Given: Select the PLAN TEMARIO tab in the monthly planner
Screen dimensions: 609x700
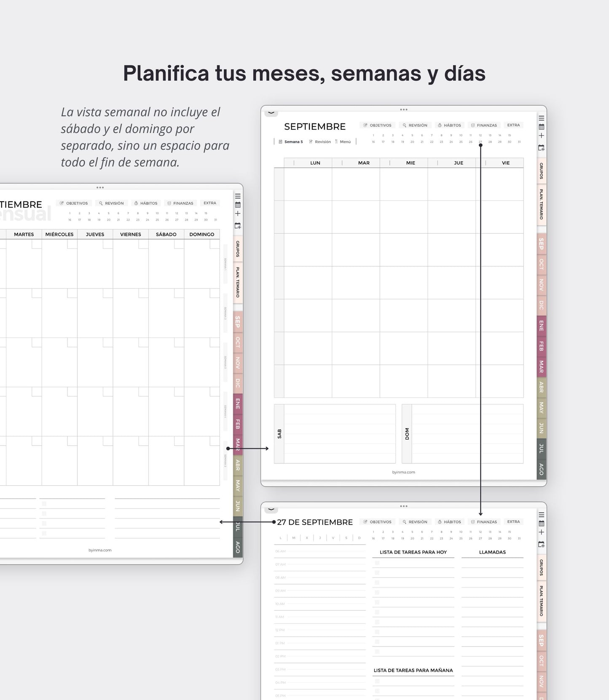Looking at the screenshot, I should [x=238, y=282].
